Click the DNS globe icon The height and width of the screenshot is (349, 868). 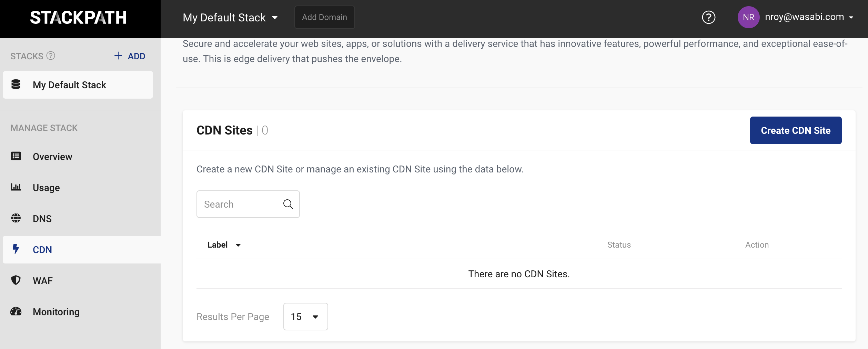(x=16, y=218)
